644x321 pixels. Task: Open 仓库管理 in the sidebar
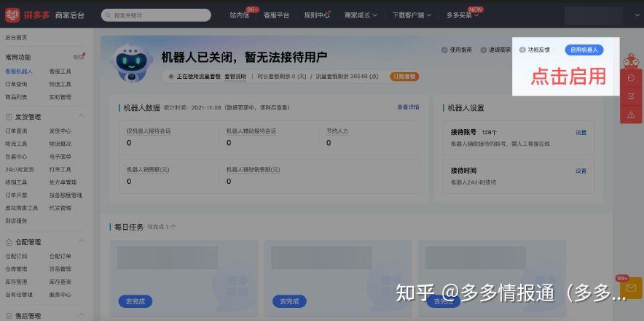[x=16, y=268]
